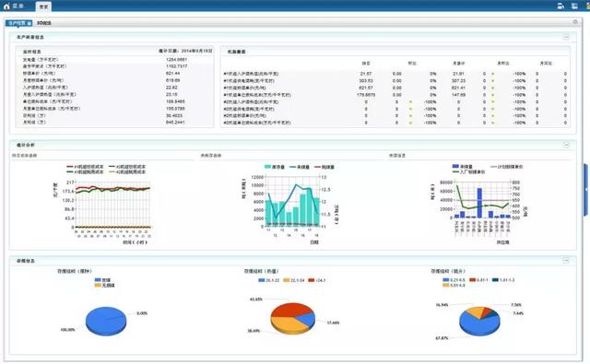Click the circular settings icon on tab bar
The width and height of the screenshot is (590, 364).
coord(575,22)
